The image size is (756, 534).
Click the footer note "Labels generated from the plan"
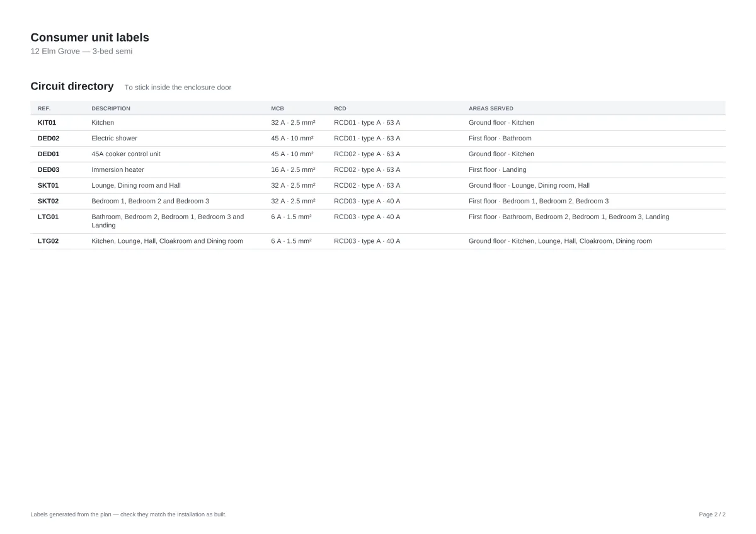[x=129, y=514]
